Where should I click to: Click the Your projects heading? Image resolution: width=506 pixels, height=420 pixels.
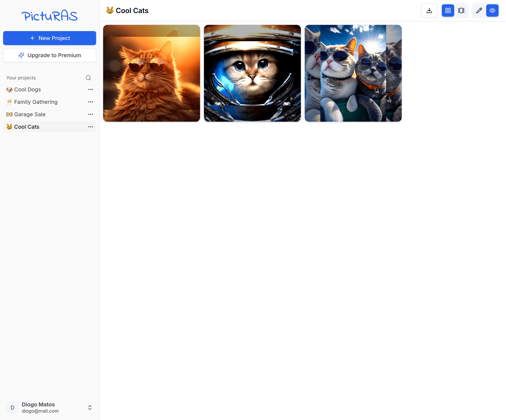coord(21,78)
